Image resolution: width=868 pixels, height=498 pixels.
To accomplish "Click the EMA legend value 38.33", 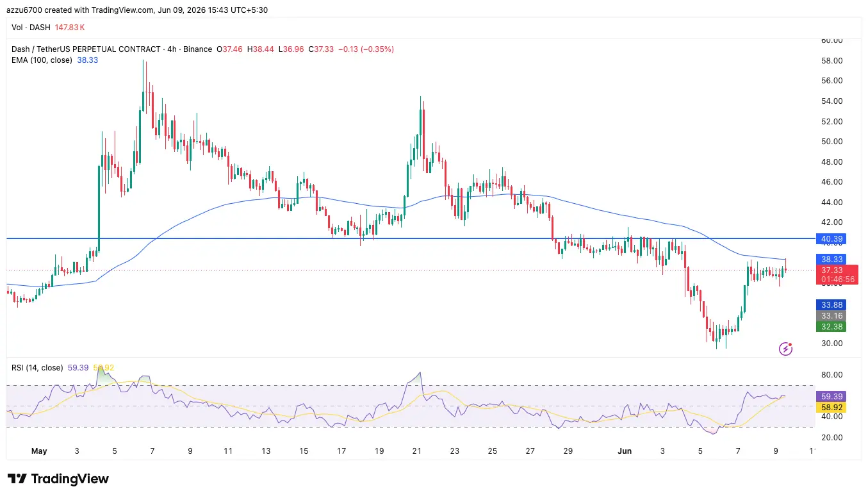I will pyautogui.click(x=87, y=60).
